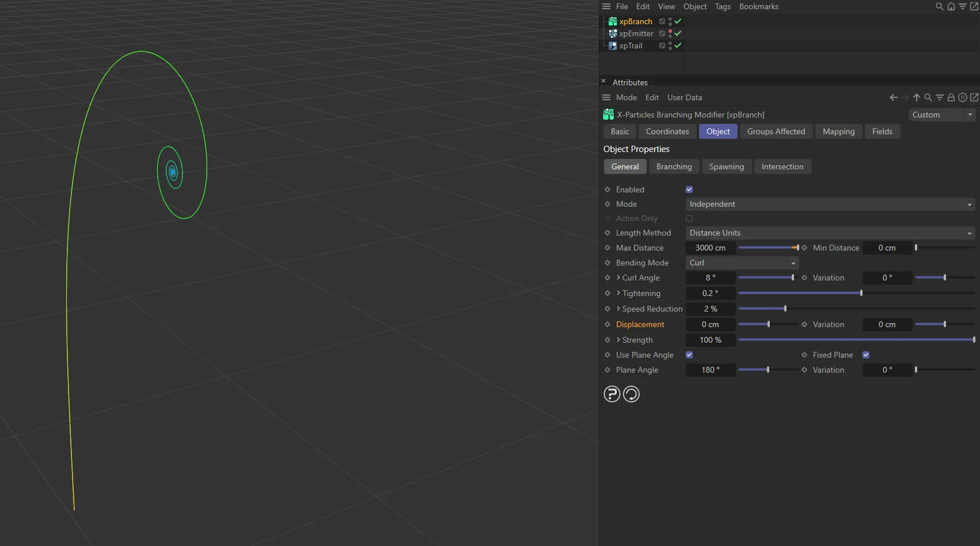Click the xpTrail object icon
The image size is (980, 546).
click(612, 45)
